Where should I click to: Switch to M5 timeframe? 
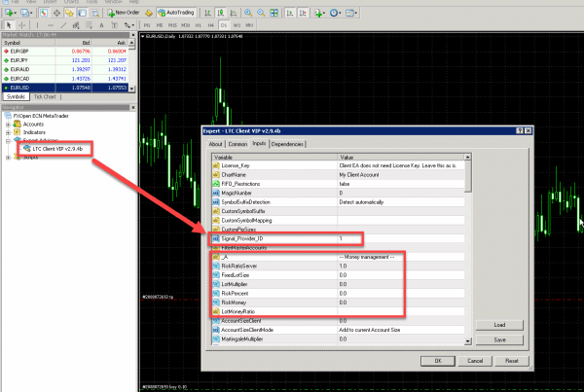(160, 25)
